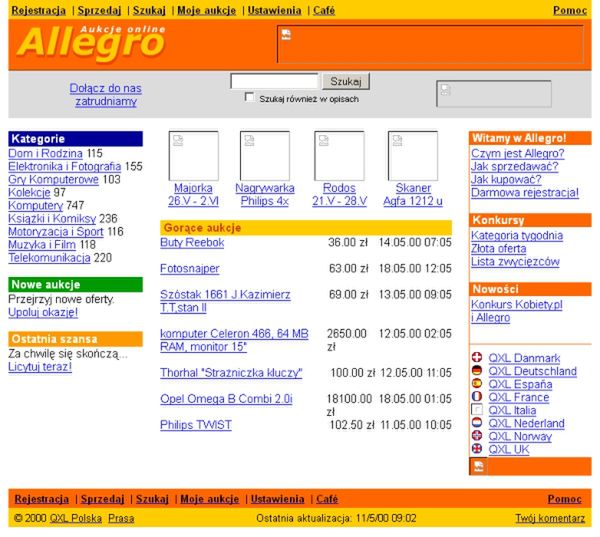Open Pomoc in the top menu
600x537 pixels.
coord(570,10)
